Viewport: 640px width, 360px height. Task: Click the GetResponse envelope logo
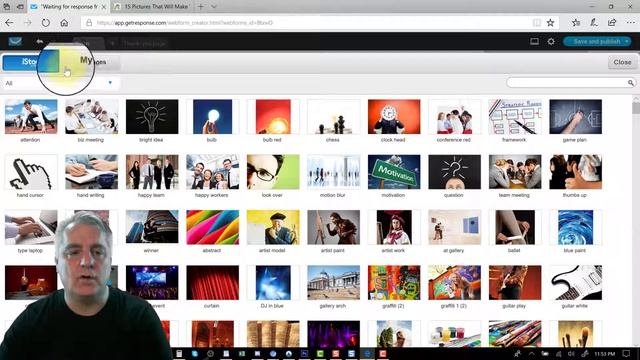[15, 41]
